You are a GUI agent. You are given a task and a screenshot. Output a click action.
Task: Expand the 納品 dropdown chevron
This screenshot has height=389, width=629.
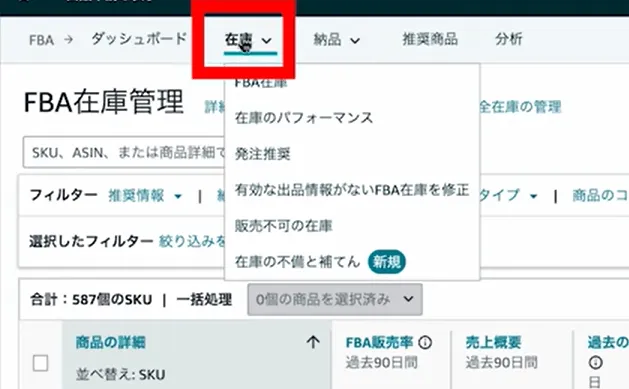coord(355,41)
